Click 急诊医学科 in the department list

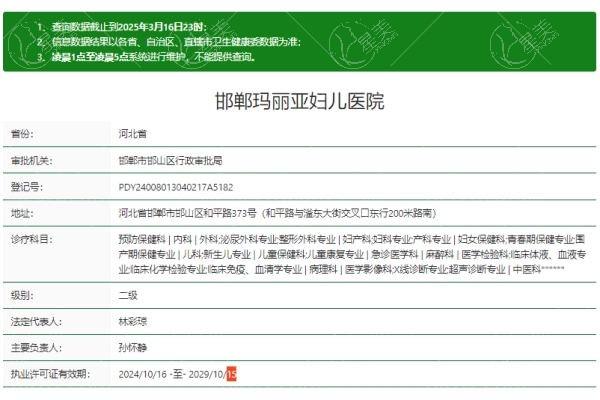point(395,254)
